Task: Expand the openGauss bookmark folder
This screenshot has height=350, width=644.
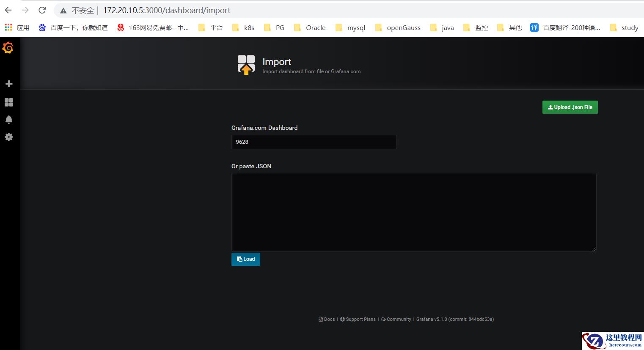Action: pos(398,27)
